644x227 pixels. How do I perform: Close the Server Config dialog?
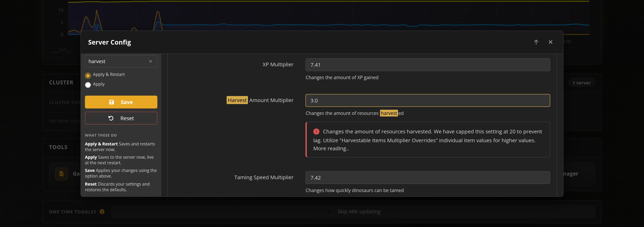551,42
